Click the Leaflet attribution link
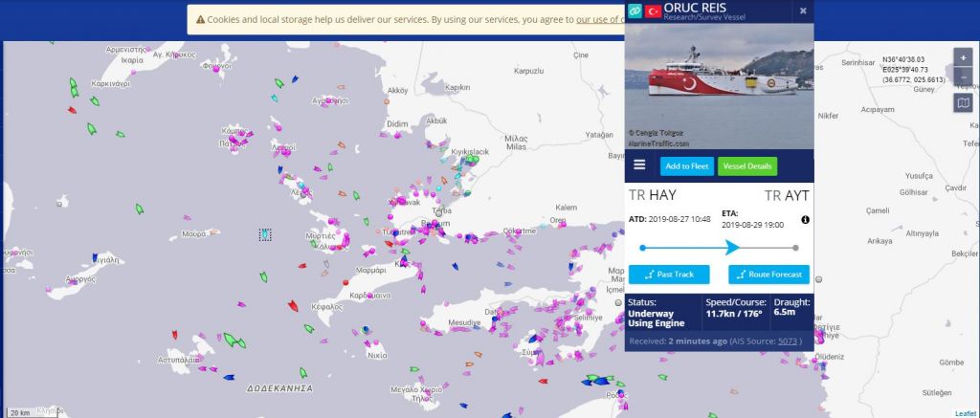980x418 pixels. [965, 413]
